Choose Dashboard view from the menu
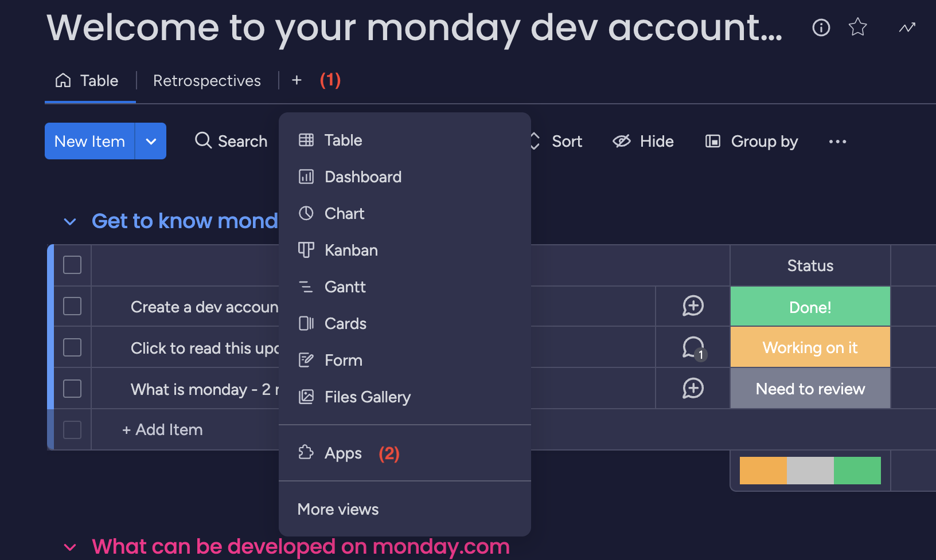The width and height of the screenshot is (936, 560). tap(405, 177)
